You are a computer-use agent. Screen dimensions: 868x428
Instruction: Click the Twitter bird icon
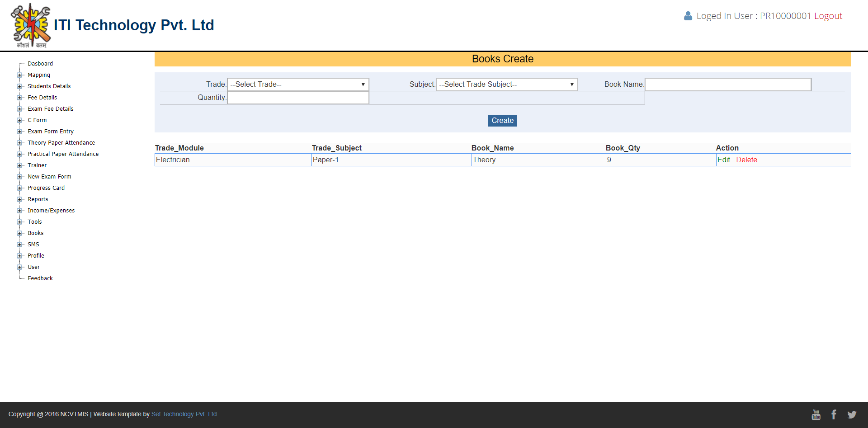pos(852,414)
